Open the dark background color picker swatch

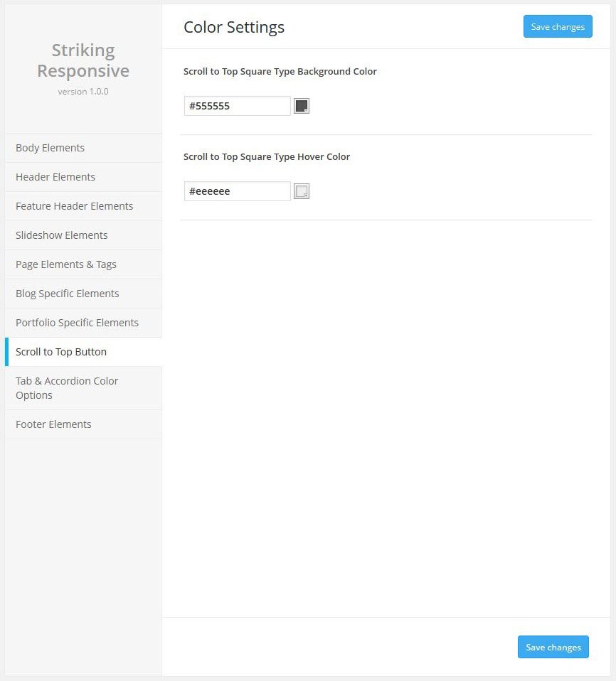pyautogui.click(x=302, y=106)
